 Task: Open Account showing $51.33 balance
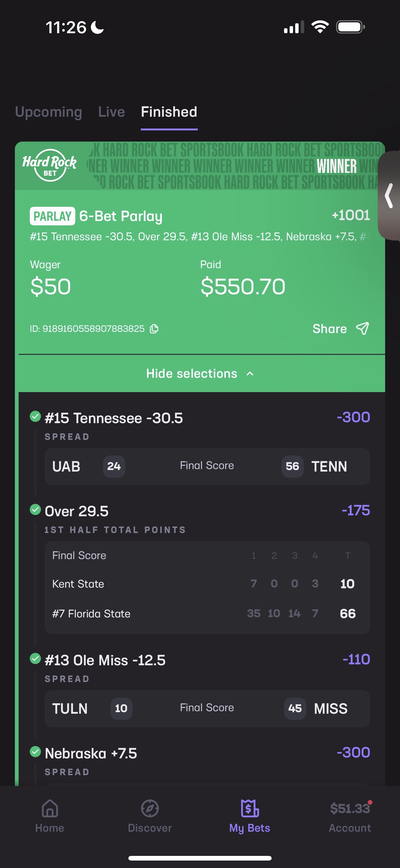pyautogui.click(x=350, y=816)
